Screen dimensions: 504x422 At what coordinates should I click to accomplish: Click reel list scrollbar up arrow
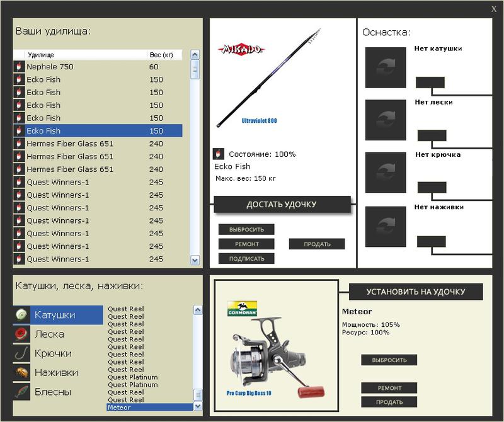pyautogui.click(x=198, y=310)
